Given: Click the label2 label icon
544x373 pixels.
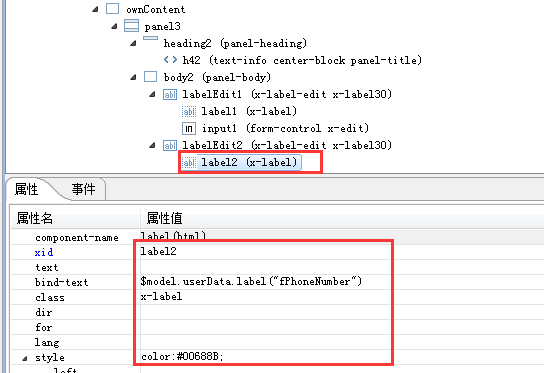Looking at the screenshot, I should (189, 162).
